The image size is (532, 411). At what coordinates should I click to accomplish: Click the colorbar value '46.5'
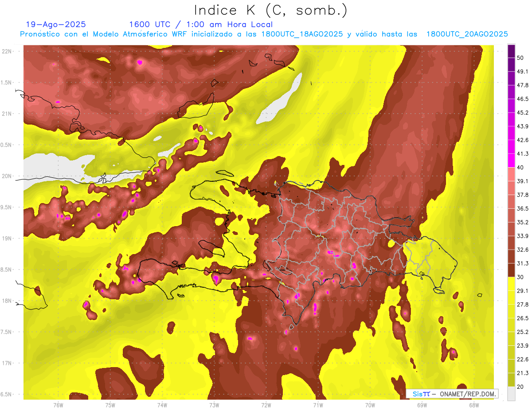click(x=523, y=99)
